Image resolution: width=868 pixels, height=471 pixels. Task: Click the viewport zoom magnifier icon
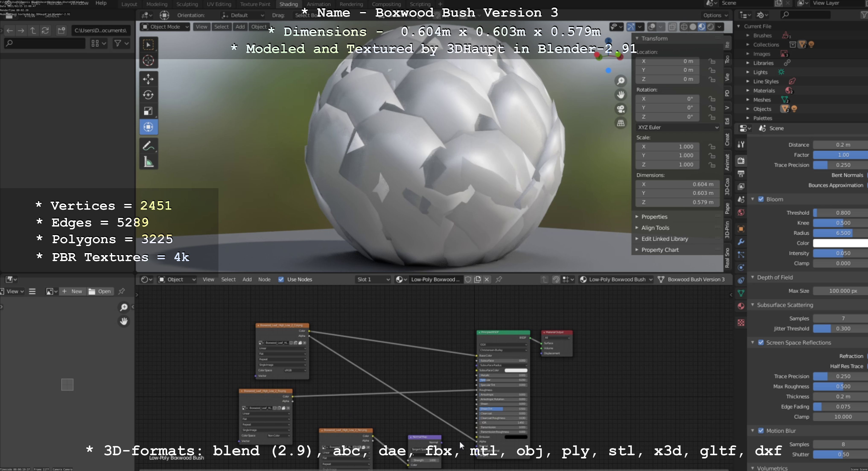click(621, 81)
